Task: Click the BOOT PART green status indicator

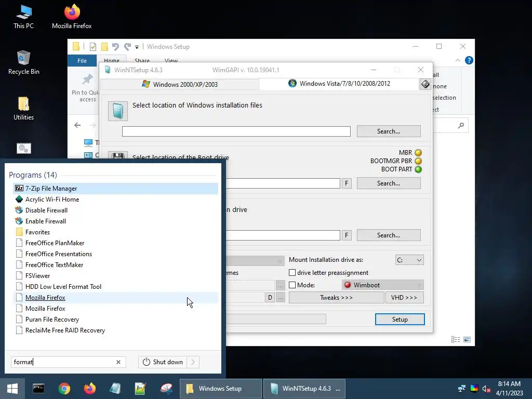Action: (418, 169)
